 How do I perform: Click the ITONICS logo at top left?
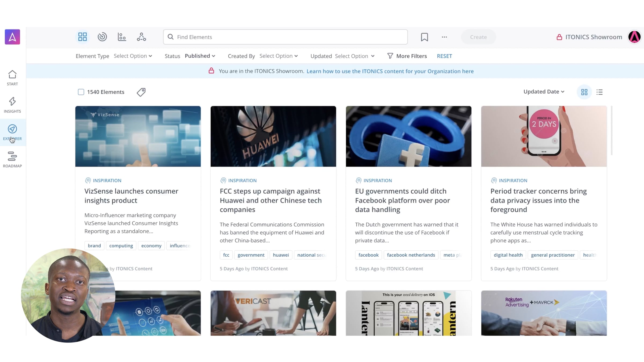pos(12,37)
